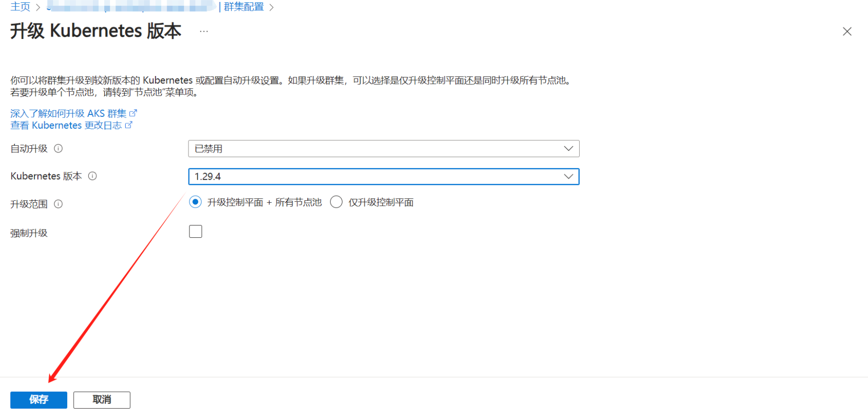Go to 群集配置 in the breadcrumb
Screen dimensions: 868x419
click(244, 7)
